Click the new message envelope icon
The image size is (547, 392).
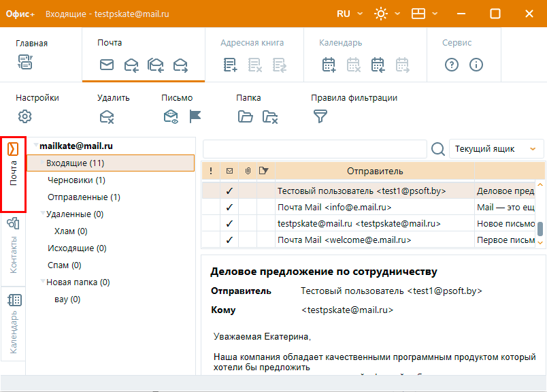click(x=107, y=65)
